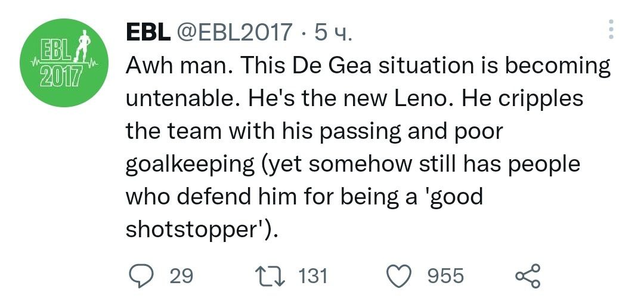Retweet this post using the arrows icon
The width and height of the screenshot is (644, 301).
270,276
